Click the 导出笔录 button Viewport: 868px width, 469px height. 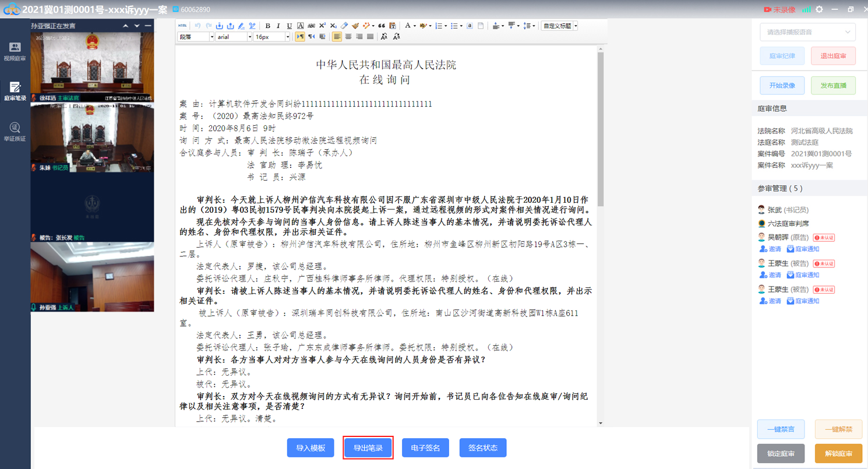coord(368,447)
